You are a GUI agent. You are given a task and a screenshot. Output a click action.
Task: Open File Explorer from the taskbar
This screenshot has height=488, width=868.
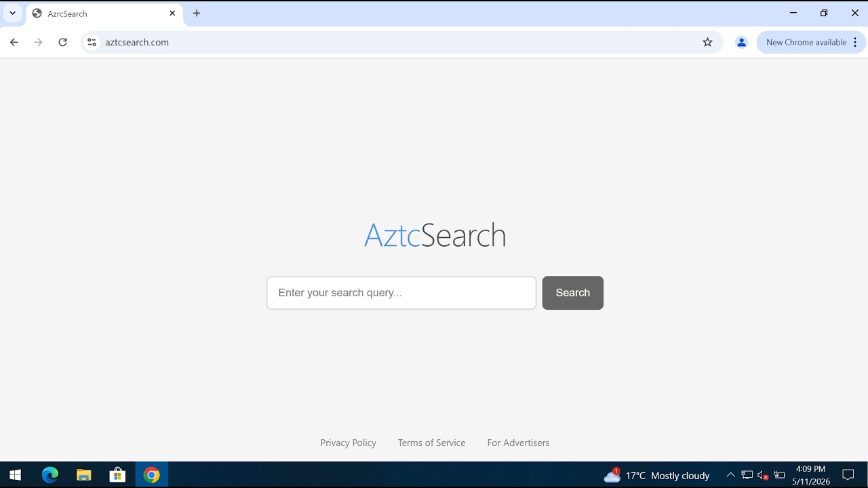(x=83, y=475)
